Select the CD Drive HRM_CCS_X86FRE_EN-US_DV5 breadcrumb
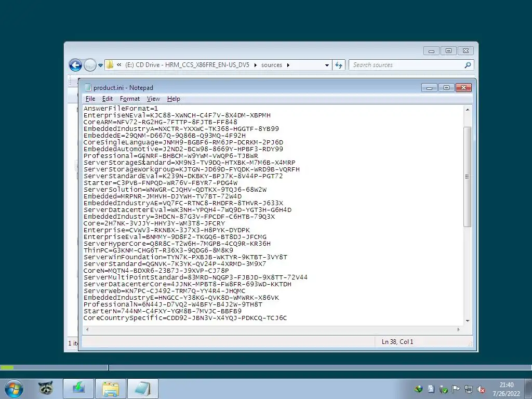Screen dimensions: 532x399 [187, 65]
